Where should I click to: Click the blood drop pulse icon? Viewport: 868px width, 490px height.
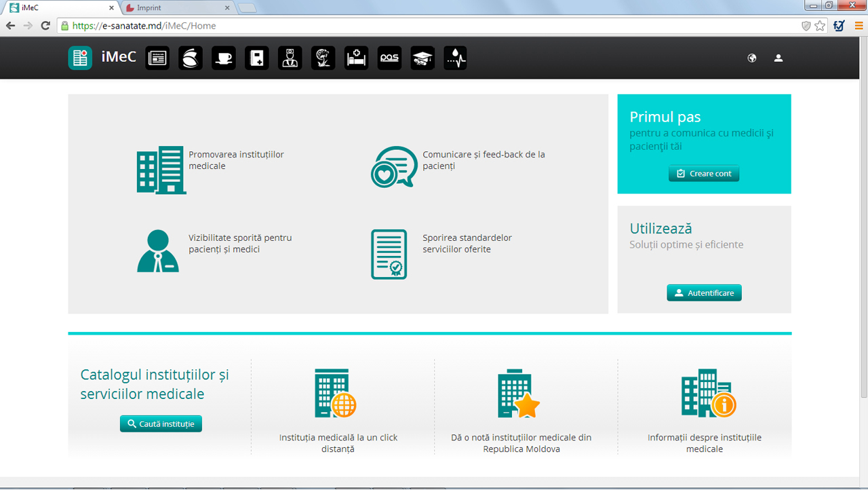click(455, 58)
